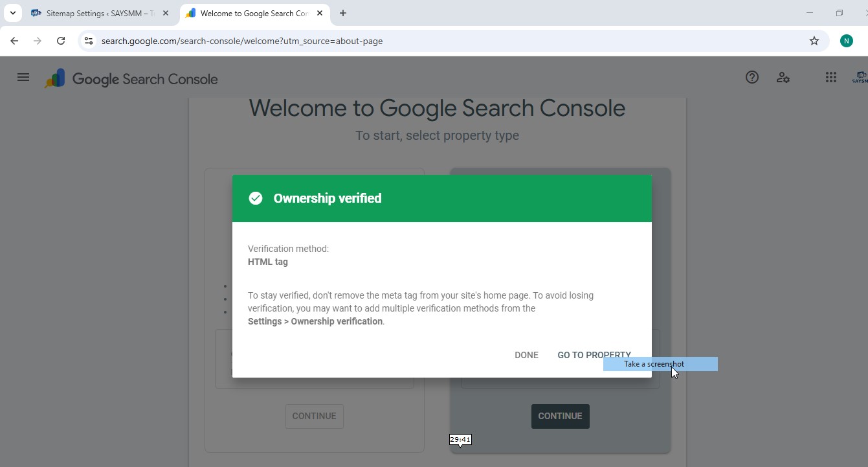868x467 pixels.
Task: Go back using the browser back arrow
Action: click(x=14, y=40)
